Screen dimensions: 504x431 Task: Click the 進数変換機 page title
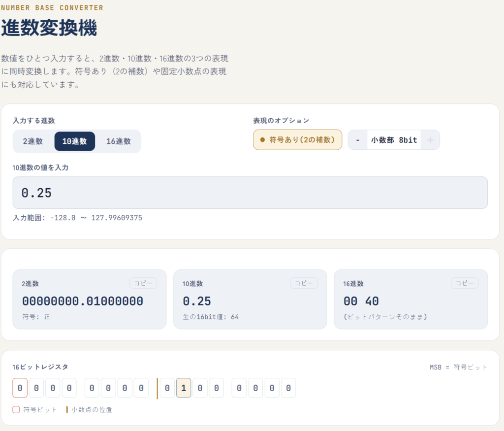tap(49, 28)
